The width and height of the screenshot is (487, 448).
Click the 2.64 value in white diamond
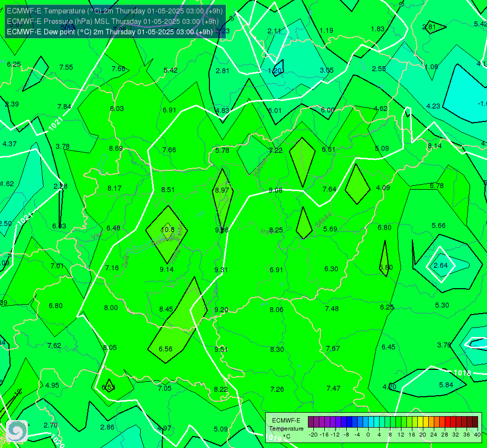441,265
